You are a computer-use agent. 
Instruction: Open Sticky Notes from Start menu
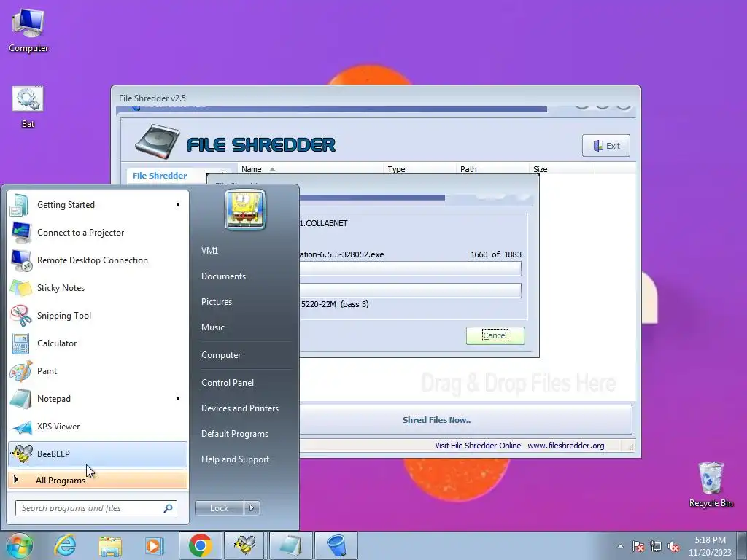click(98, 287)
